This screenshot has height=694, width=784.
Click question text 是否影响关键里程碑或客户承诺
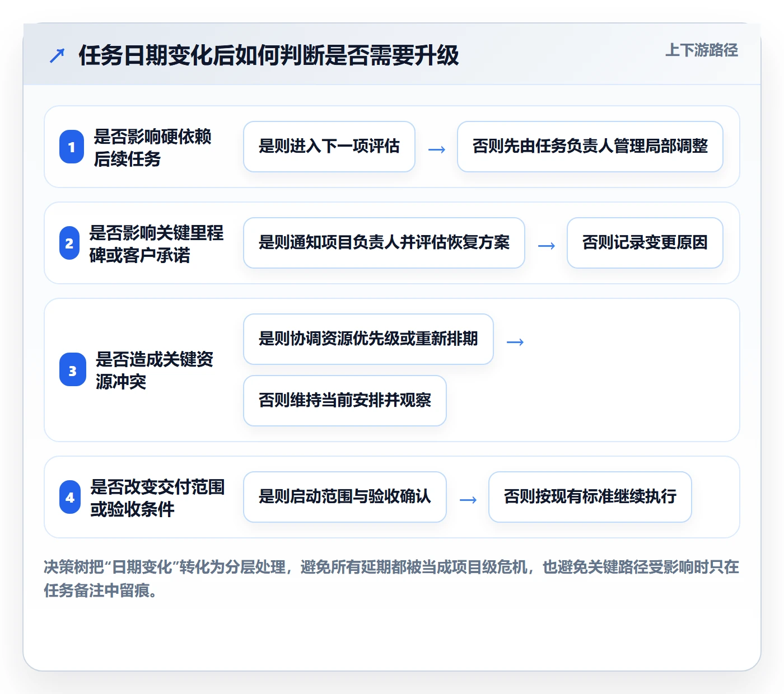(156, 243)
